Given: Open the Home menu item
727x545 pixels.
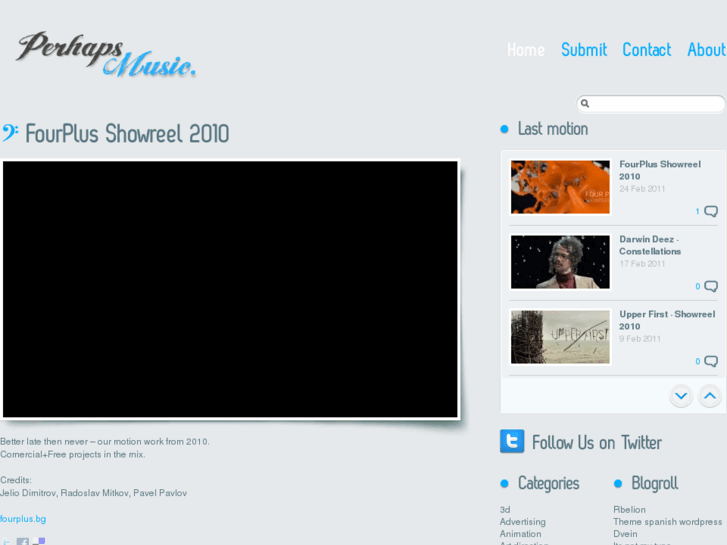Looking at the screenshot, I should click(x=526, y=50).
